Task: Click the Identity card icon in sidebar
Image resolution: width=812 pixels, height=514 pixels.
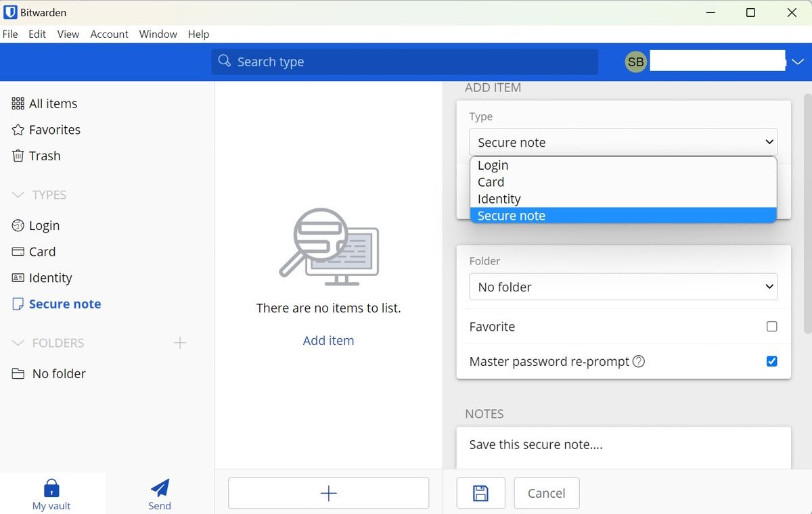Action: (x=18, y=277)
